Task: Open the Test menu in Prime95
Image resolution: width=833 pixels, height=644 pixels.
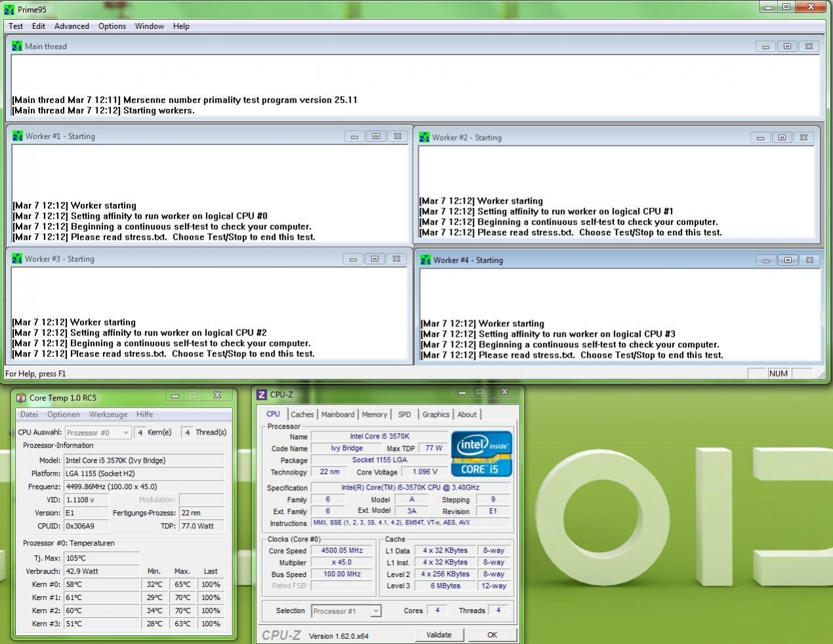Action: point(16,26)
